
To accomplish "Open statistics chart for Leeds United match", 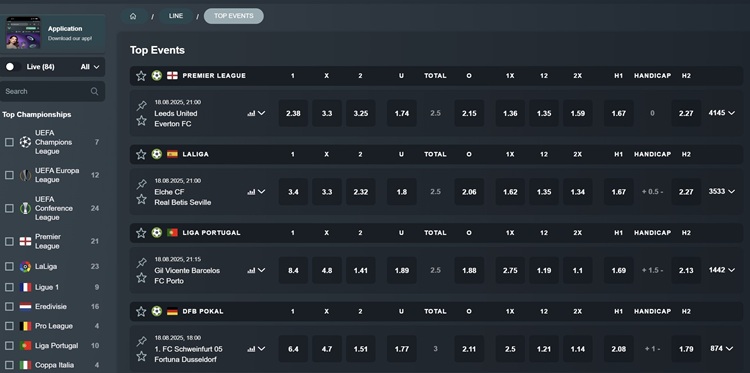I will [x=251, y=113].
